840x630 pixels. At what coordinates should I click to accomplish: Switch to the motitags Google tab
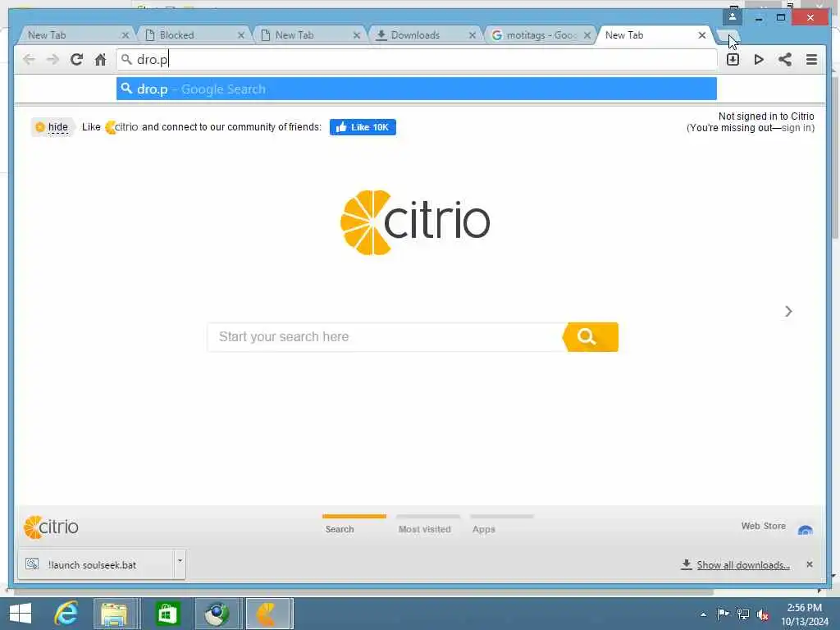pos(540,35)
